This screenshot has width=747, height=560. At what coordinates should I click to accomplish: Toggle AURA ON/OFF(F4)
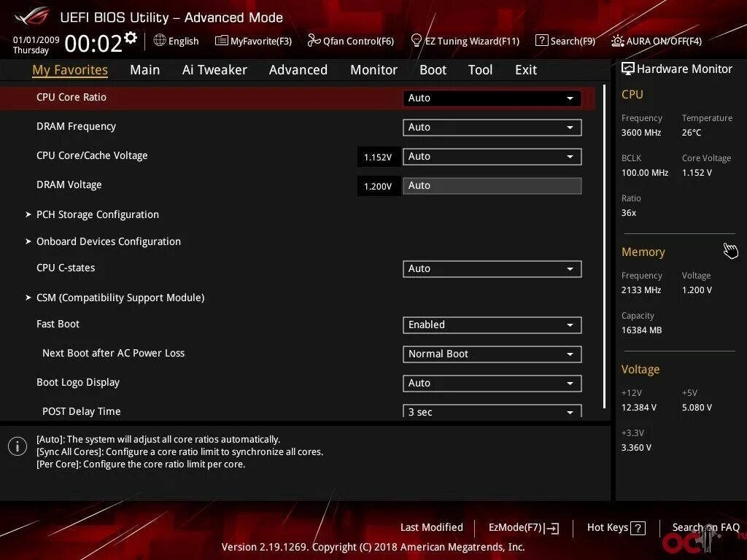[657, 41]
